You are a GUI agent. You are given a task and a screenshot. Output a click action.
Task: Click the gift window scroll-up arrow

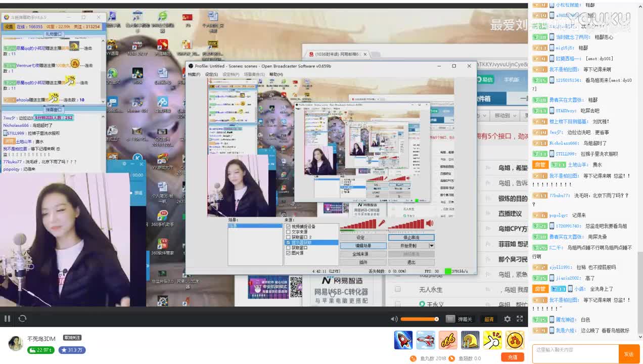tap(104, 40)
